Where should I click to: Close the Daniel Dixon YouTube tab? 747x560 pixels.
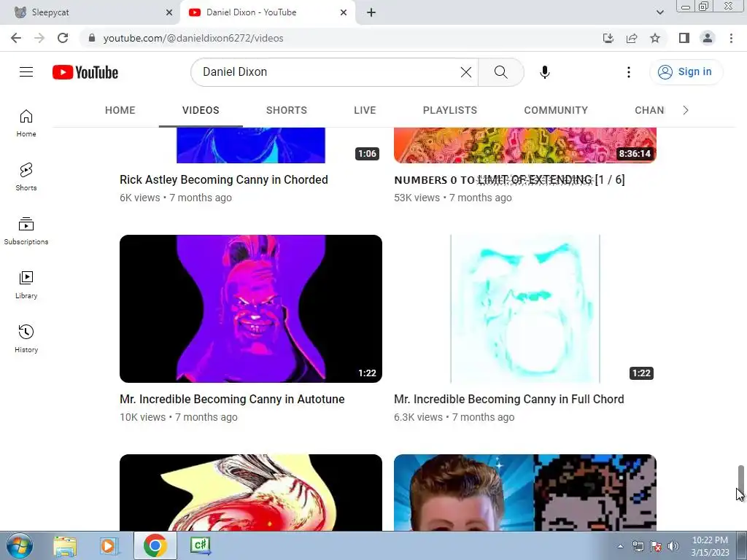click(x=344, y=12)
